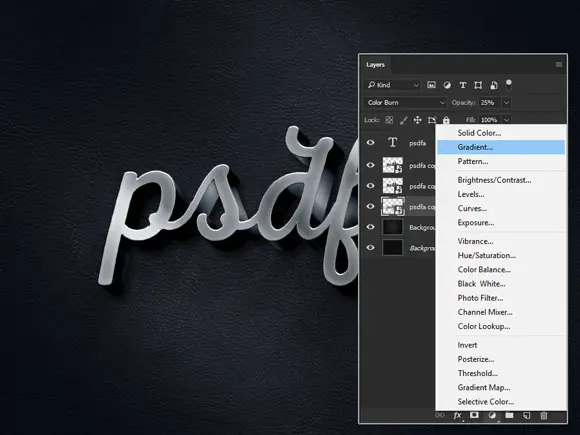Click the delete layer trash icon
580x435 pixels.
[544, 416]
